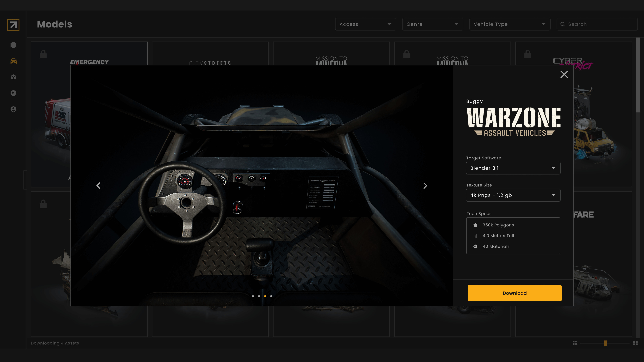644x362 pixels.
Task: Expand the Target Software Blender 3.1 dropdown
Action: (513, 168)
